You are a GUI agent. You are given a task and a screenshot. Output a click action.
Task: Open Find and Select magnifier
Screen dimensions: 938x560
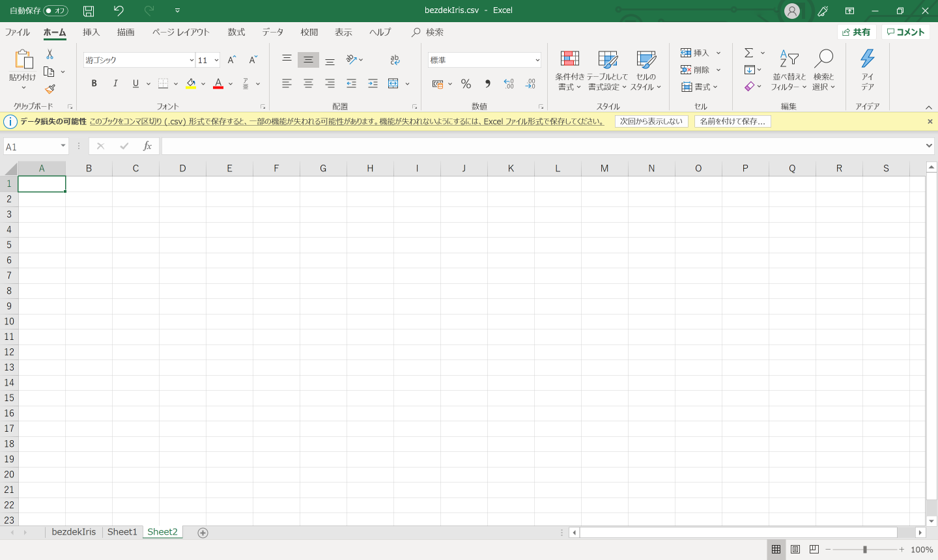pyautogui.click(x=823, y=69)
